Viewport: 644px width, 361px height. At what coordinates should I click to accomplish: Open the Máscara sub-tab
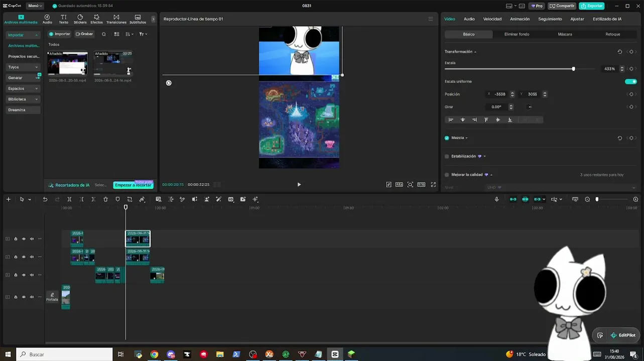coord(565,34)
